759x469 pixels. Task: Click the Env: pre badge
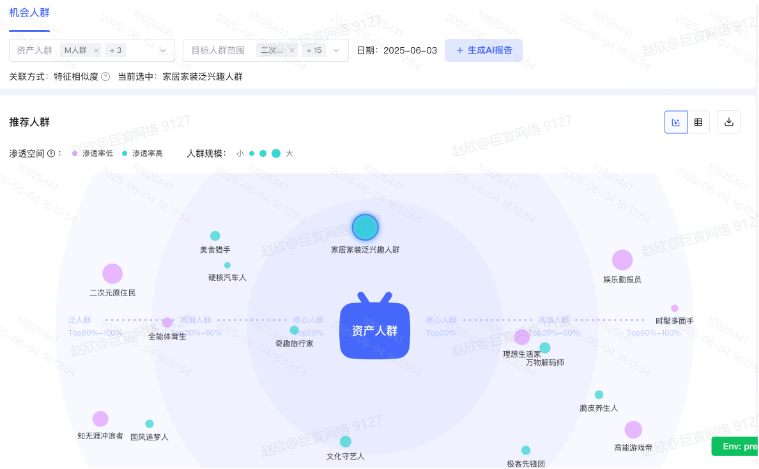pyautogui.click(x=735, y=446)
